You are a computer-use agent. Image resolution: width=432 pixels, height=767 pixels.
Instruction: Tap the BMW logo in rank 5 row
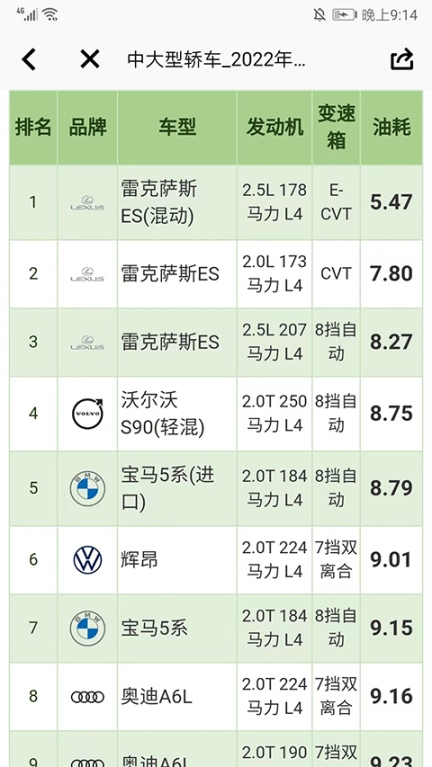[88, 488]
